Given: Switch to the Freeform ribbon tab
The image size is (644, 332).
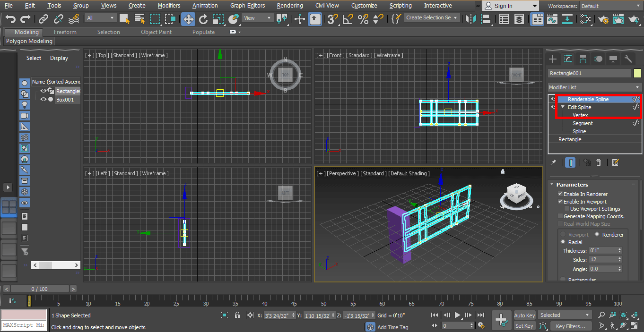Looking at the screenshot, I should point(65,32).
